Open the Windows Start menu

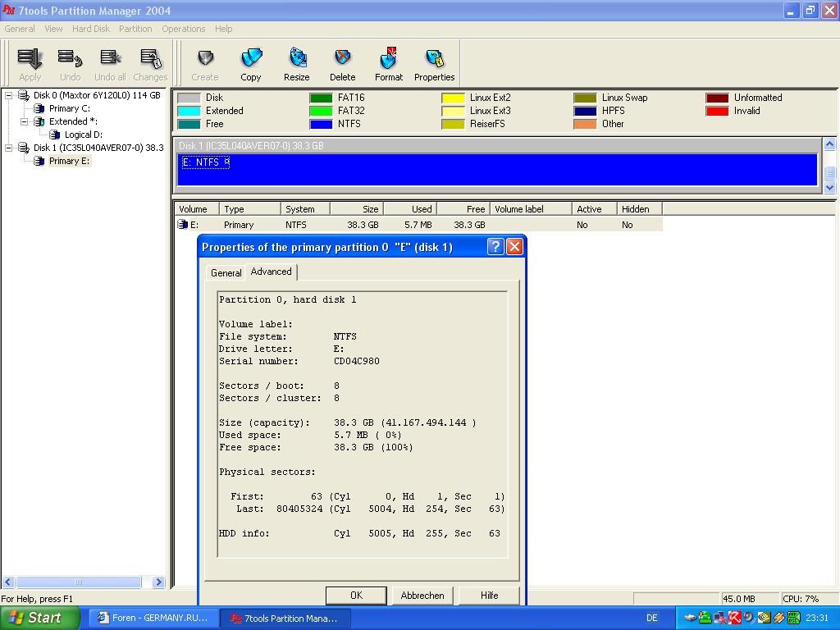[x=40, y=618]
